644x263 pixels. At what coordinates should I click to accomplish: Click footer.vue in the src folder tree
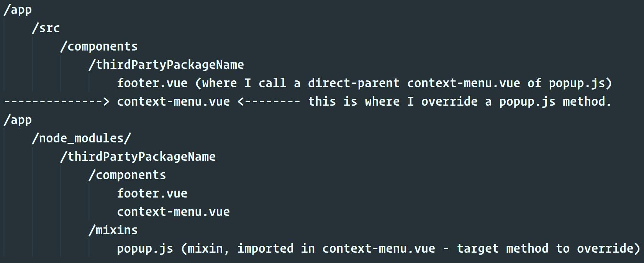pyautogui.click(x=152, y=83)
